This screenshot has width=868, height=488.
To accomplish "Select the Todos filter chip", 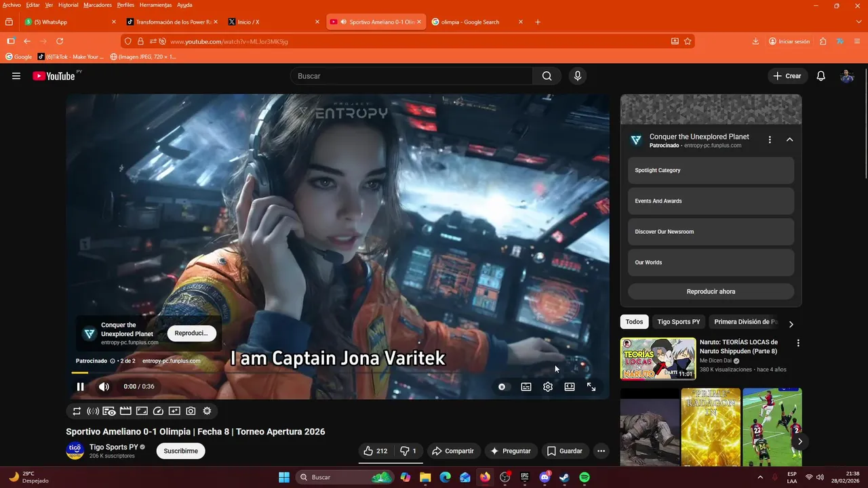I will click(634, 322).
